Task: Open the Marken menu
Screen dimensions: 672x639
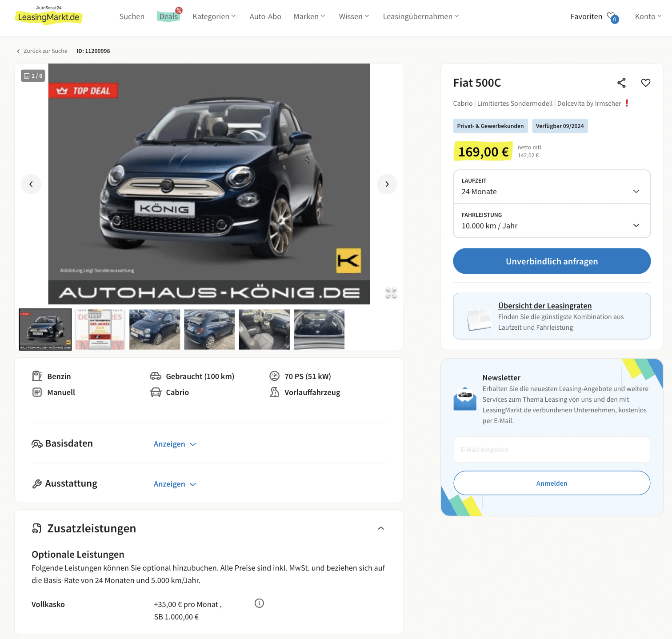Action: point(309,16)
